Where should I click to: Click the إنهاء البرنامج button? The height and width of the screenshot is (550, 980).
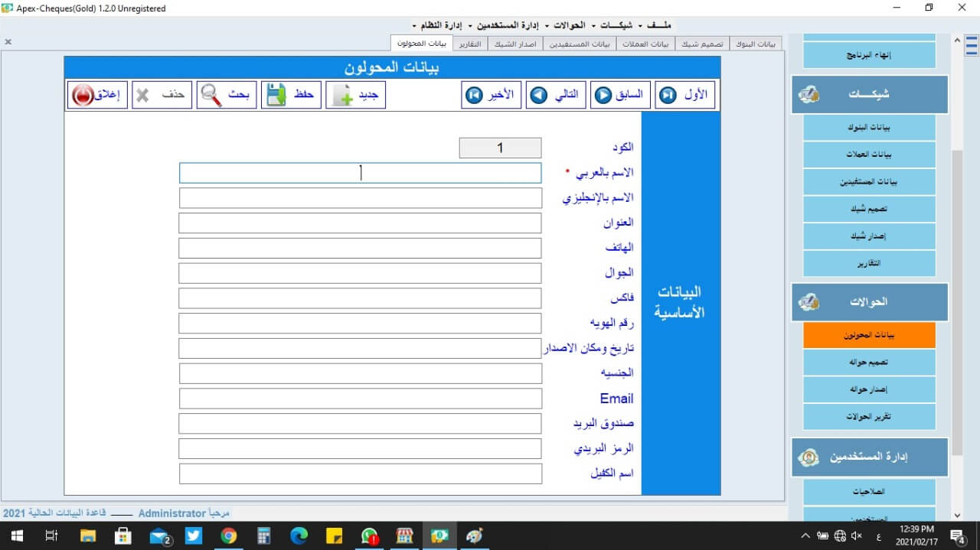point(867,54)
